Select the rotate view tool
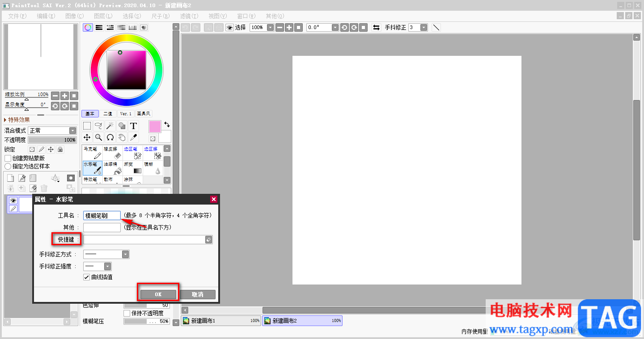Viewport: 644px width, 339px height. tap(110, 138)
